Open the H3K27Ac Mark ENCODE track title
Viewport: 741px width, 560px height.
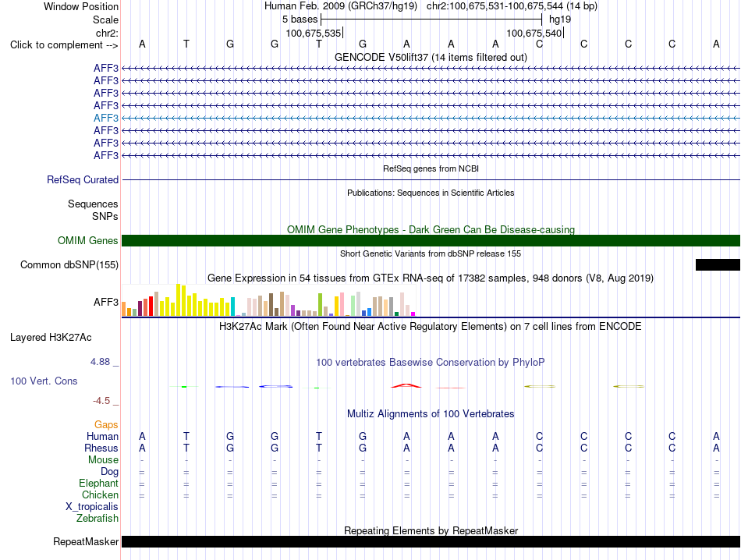(431, 327)
